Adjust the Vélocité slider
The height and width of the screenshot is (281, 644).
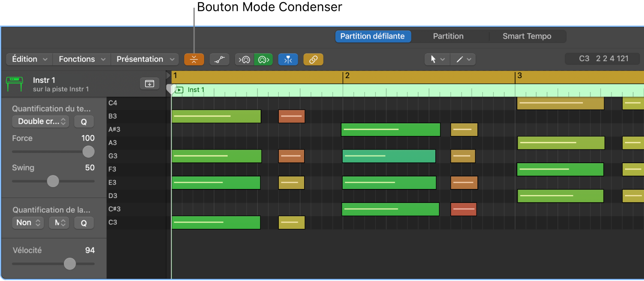tap(70, 264)
